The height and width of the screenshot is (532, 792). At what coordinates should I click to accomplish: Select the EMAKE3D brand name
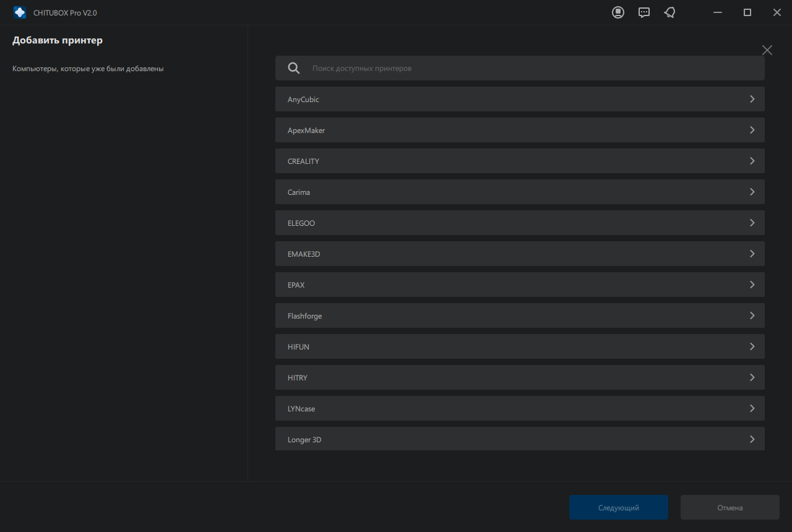304,254
